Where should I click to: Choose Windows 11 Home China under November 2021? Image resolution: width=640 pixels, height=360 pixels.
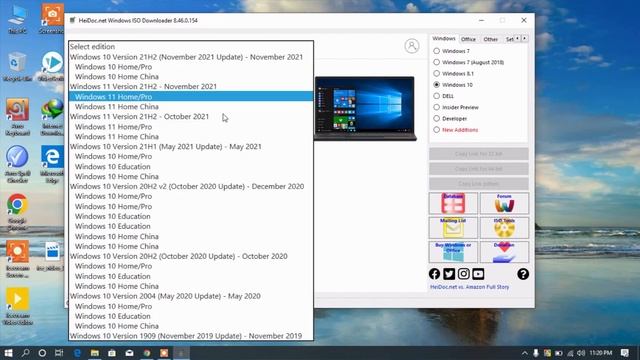(x=191, y=107)
